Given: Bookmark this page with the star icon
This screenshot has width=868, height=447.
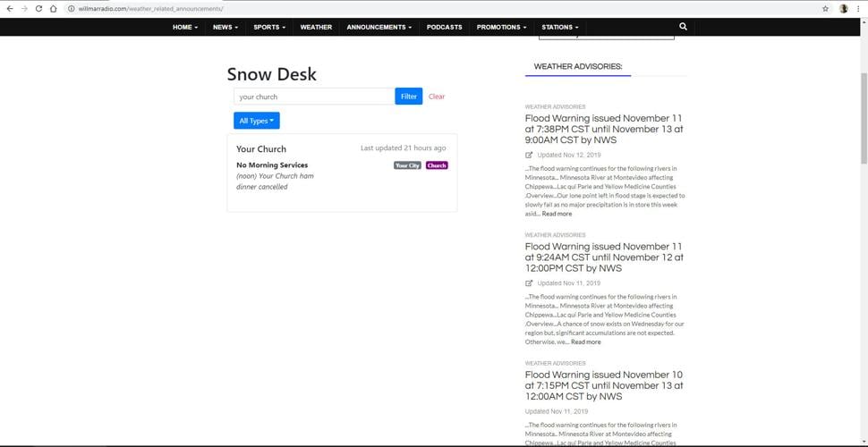Looking at the screenshot, I should 825,8.
